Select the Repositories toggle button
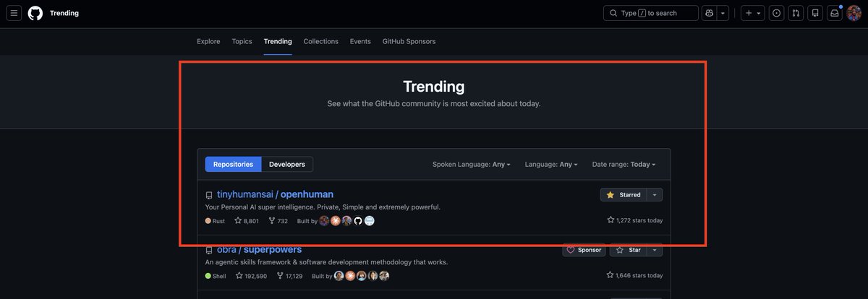The height and width of the screenshot is (299, 868). [233, 164]
